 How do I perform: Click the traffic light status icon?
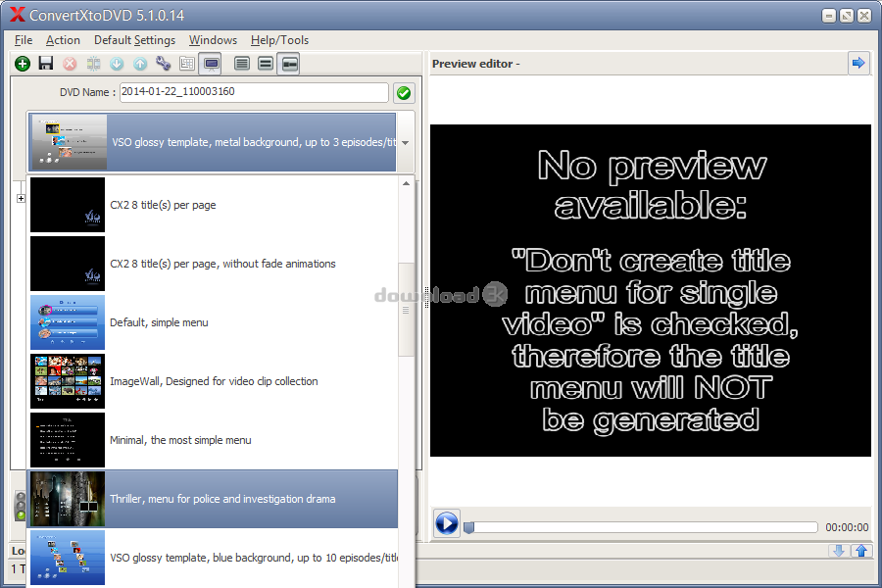click(x=21, y=506)
